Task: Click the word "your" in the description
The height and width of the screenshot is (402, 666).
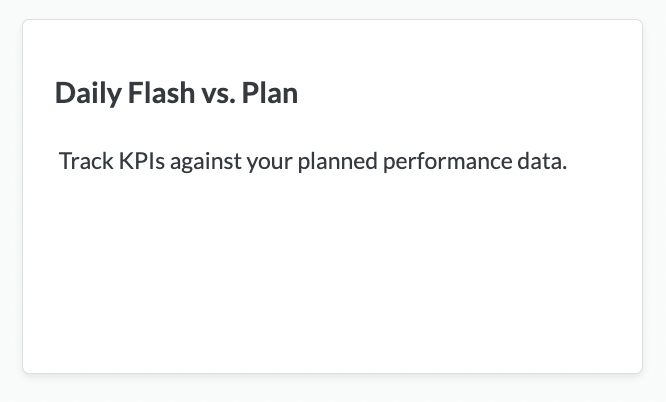Action: coord(267,161)
